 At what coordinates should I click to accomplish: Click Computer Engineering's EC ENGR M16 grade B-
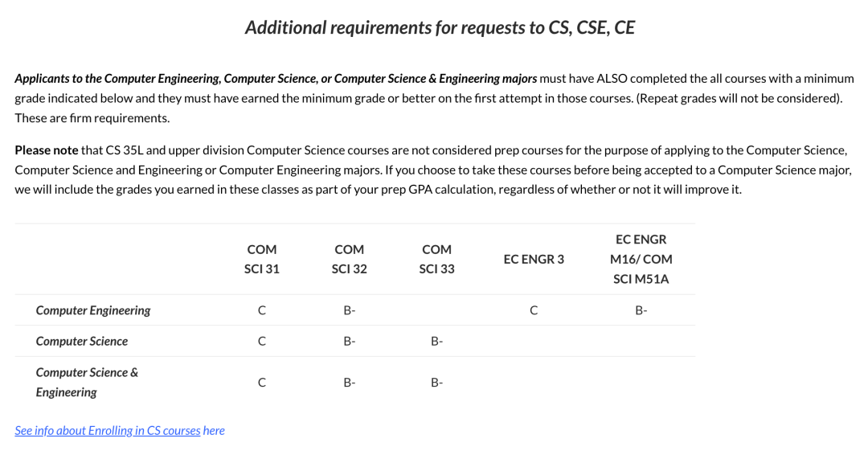click(641, 310)
